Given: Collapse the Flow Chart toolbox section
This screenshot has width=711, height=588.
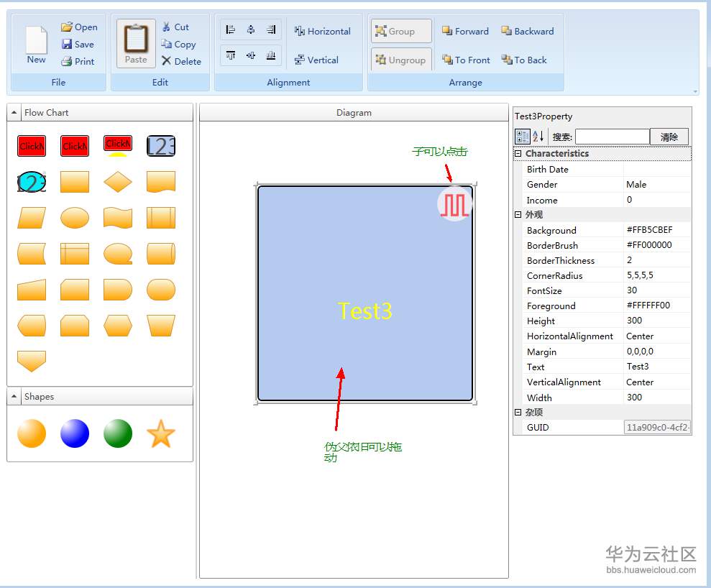Looking at the screenshot, I should point(14,112).
